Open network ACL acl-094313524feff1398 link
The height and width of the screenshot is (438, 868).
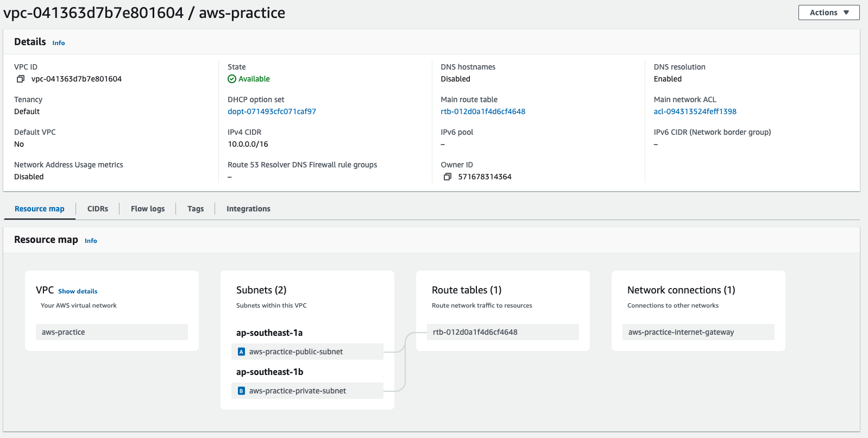(x=695, y=111)
